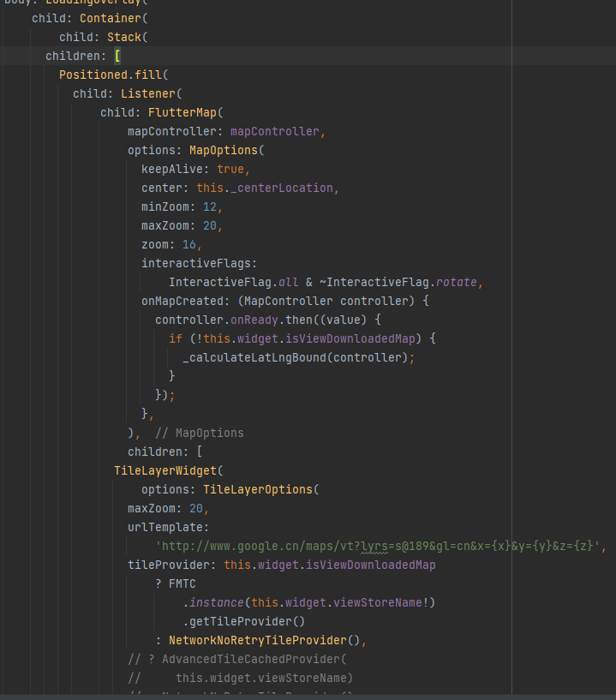The image size is (616, 700).
Task: Click the getTileProvider method call
Action: tap(241, 621)
